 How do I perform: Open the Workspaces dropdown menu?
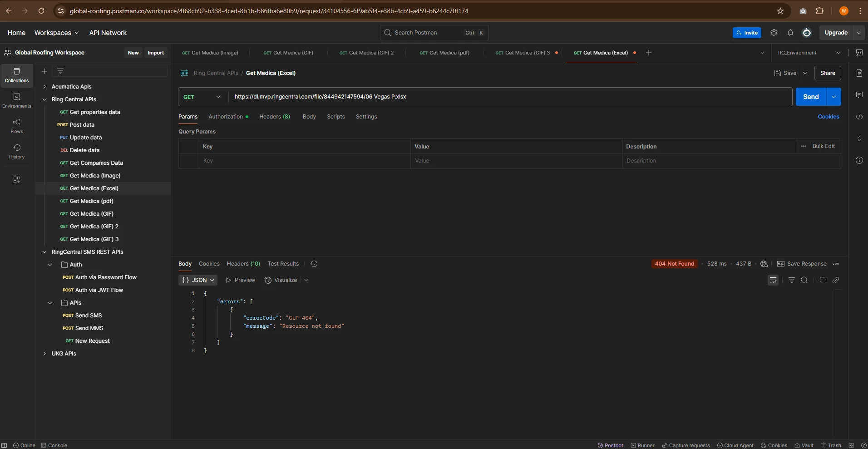56,33
